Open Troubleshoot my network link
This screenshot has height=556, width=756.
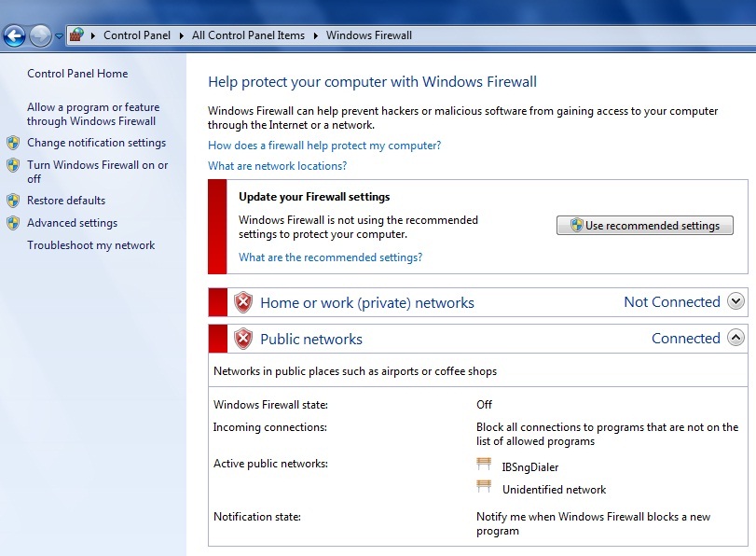[91, 245]
